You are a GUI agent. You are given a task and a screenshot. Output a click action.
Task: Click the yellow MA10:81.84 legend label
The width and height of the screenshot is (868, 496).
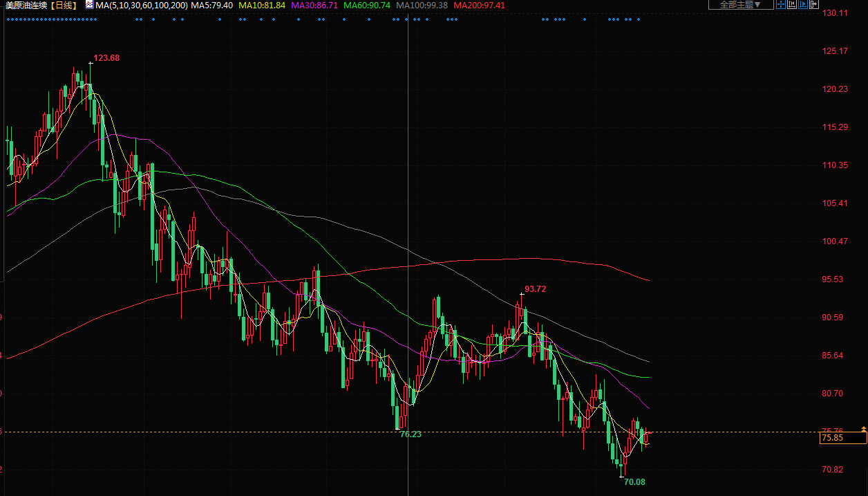coord(261,5)
